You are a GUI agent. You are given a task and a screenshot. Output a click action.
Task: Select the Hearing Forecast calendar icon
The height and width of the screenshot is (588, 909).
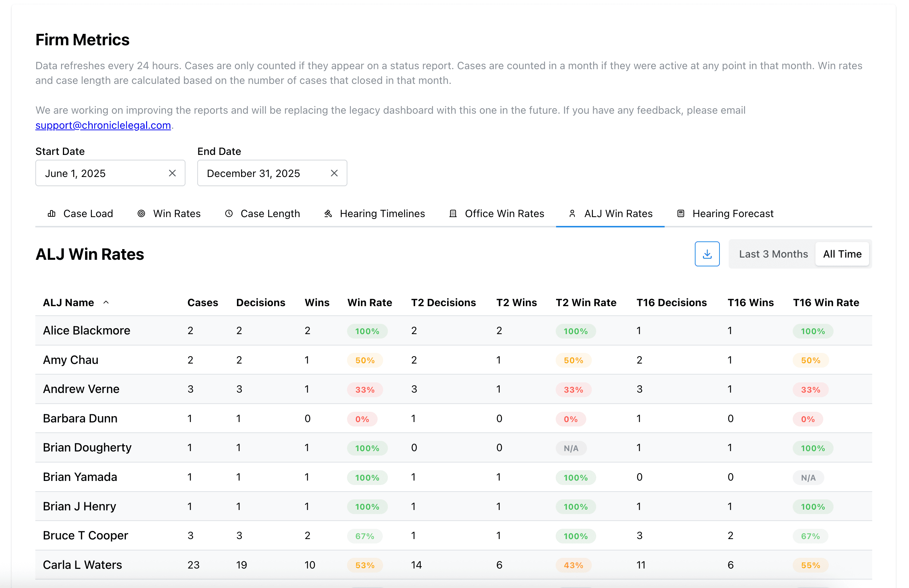[680, 213]
